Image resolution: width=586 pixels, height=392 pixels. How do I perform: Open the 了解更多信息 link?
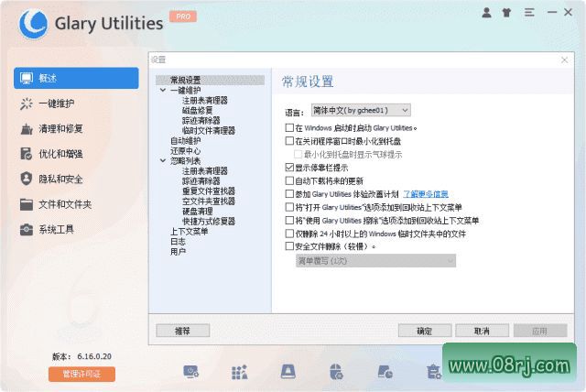[426, 194]
